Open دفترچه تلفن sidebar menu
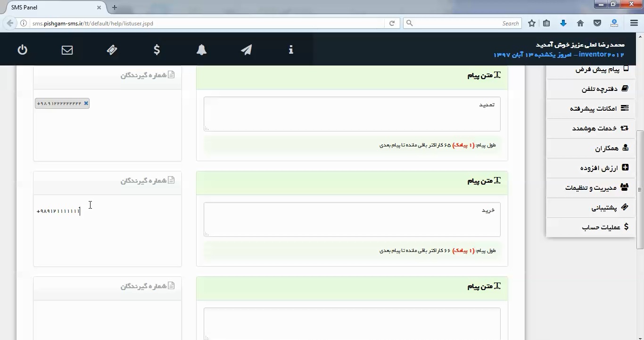 (x=590, y=89)
